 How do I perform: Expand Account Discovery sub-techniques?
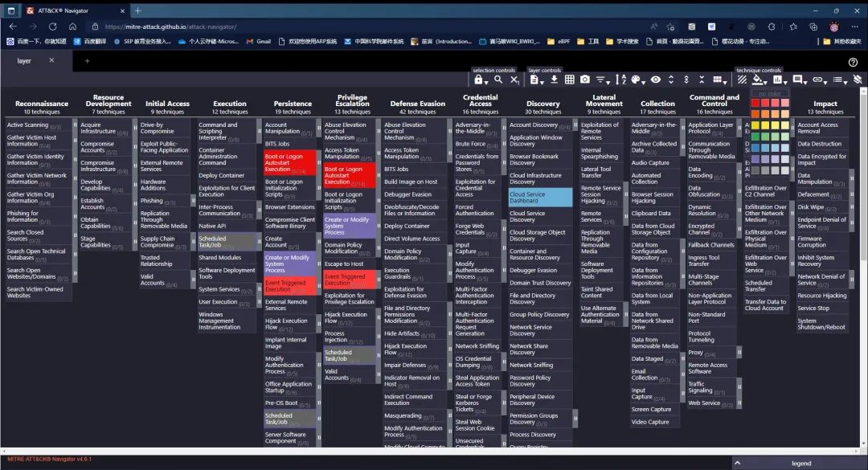575,125
